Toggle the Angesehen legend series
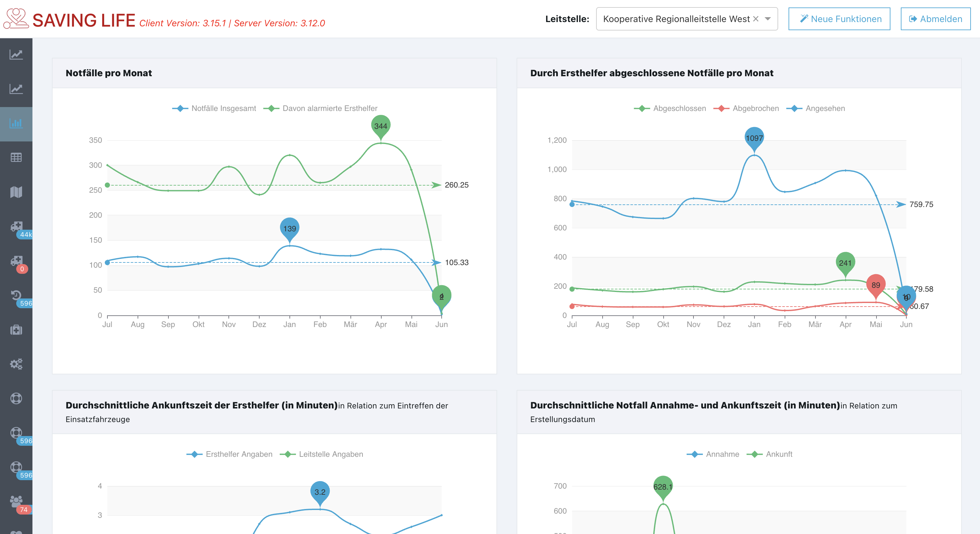 click(x=816, y=108)
